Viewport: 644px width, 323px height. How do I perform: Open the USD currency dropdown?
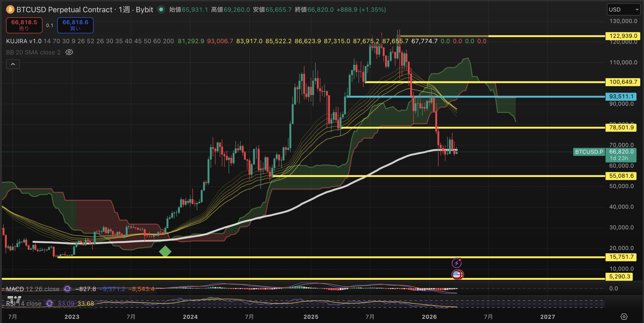[x=623, y=10]
